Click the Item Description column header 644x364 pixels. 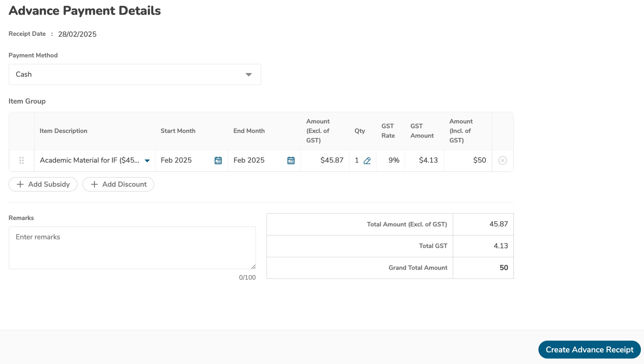click(x=64, y=131)
